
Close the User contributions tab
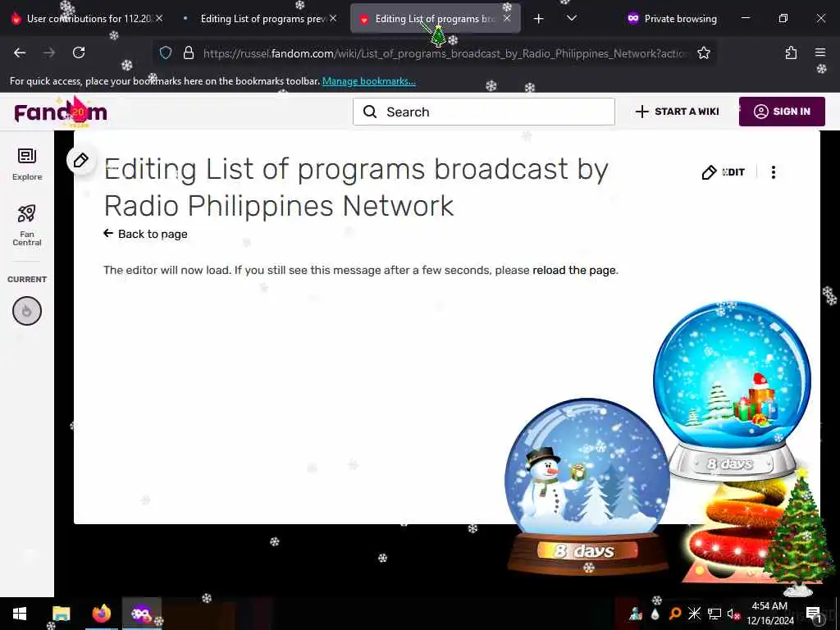click(159, 18)
